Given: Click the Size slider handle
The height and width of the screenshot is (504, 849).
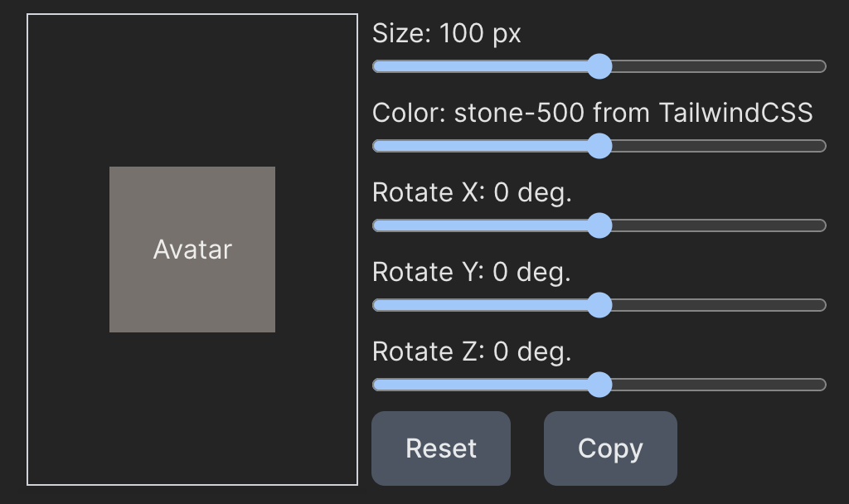Looking at the screenshot, I should point(599,66).
